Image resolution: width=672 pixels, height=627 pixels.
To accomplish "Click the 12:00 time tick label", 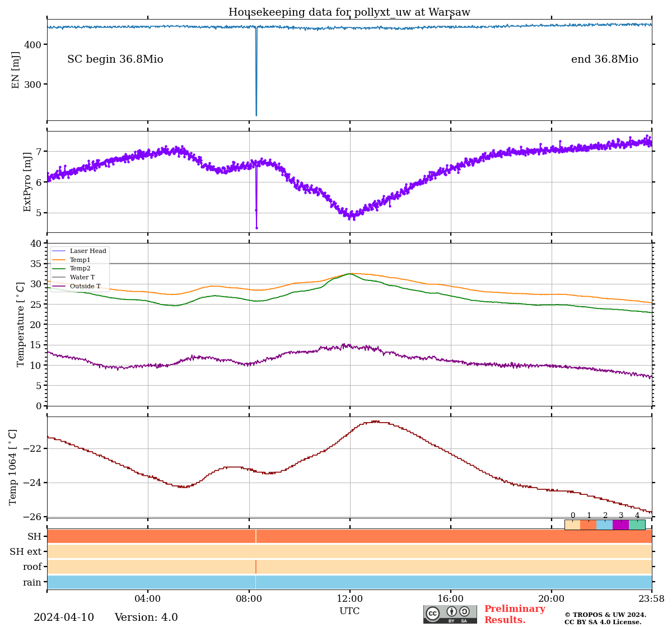I will point(349,599).
